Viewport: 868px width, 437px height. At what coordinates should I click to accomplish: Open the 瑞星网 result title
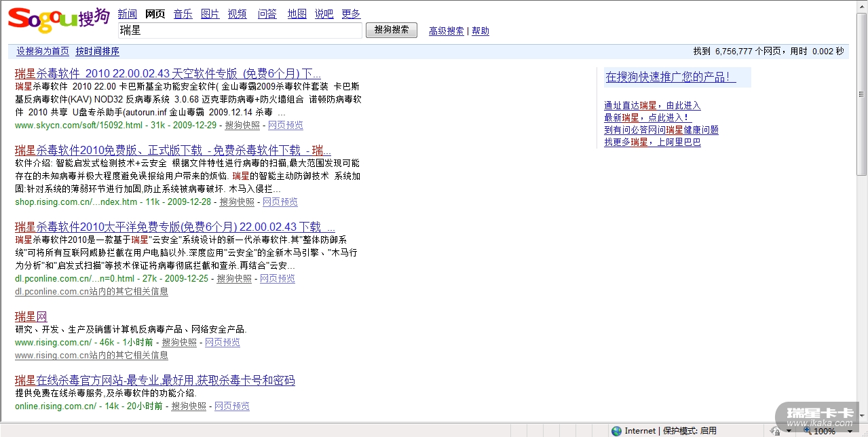pos(31,316)
